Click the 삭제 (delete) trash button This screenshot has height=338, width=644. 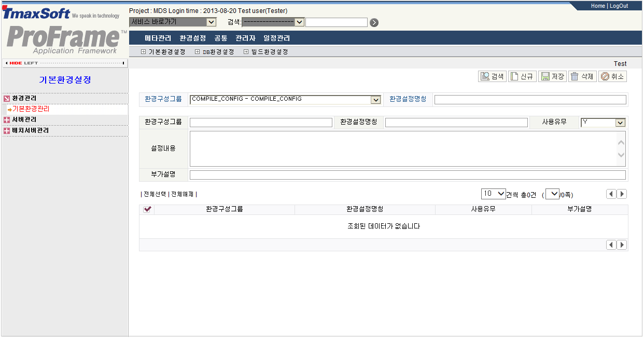pos(582,76)
